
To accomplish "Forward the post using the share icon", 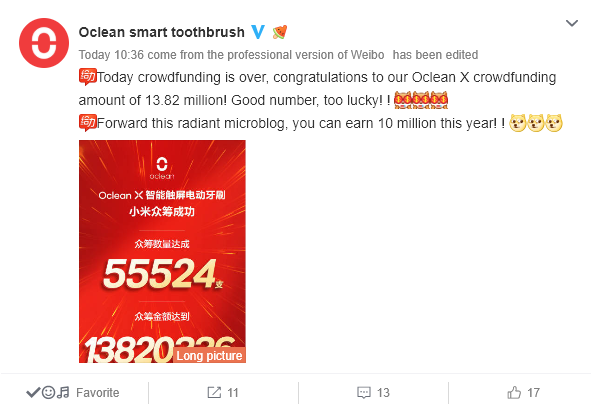I will tap(214, 393).
